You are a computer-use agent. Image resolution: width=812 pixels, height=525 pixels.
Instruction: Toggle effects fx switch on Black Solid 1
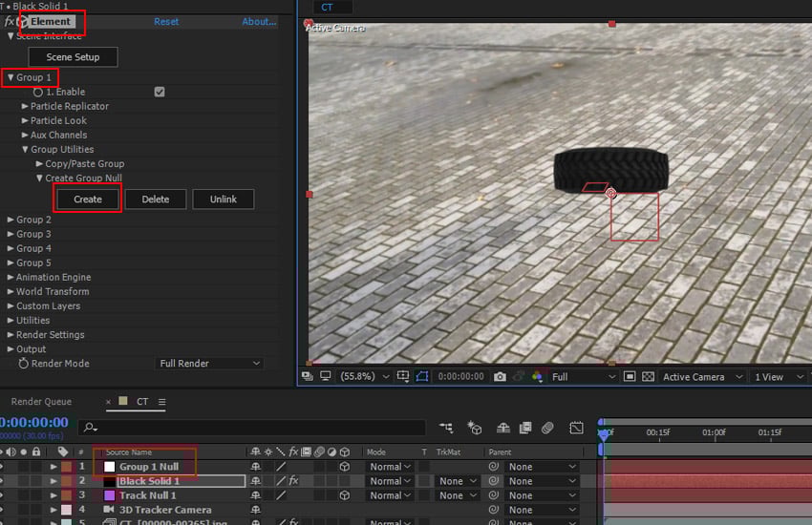(x=294, y=481)
